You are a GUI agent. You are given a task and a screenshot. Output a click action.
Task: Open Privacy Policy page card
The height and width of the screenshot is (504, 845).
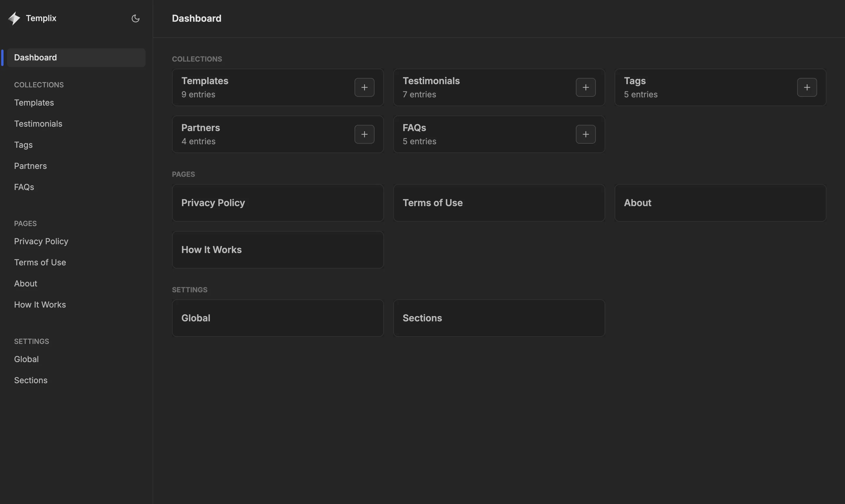[278, 203]
